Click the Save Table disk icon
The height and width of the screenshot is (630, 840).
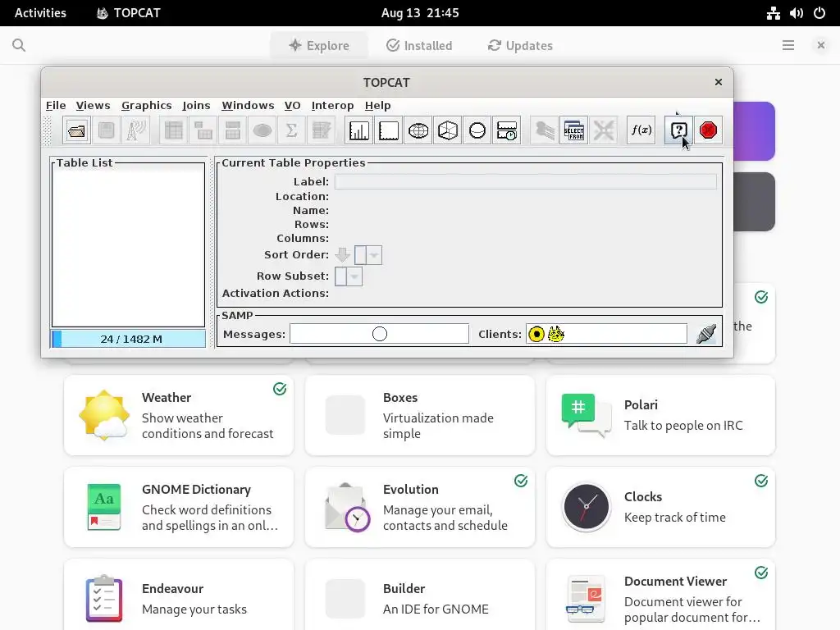[106, 130]
